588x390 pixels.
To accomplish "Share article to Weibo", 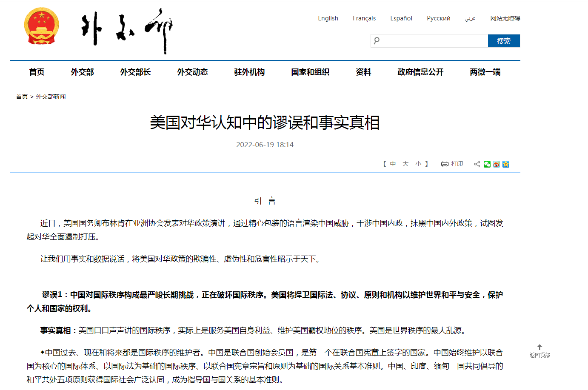I will tap(497, 164).
